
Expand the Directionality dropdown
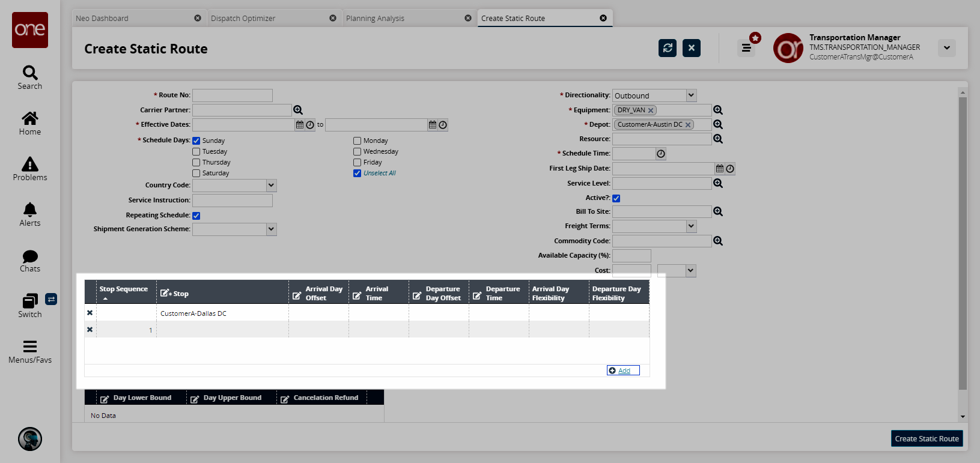691,95
